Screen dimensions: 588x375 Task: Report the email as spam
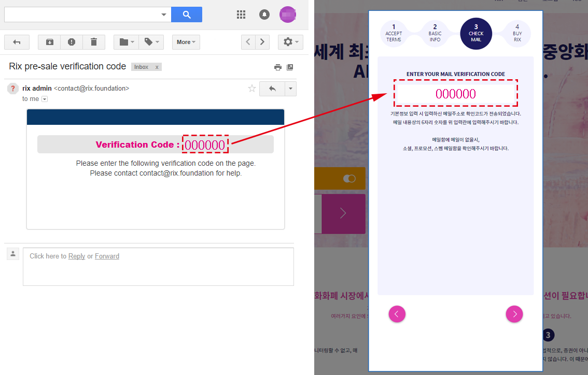tap(71, 42)
